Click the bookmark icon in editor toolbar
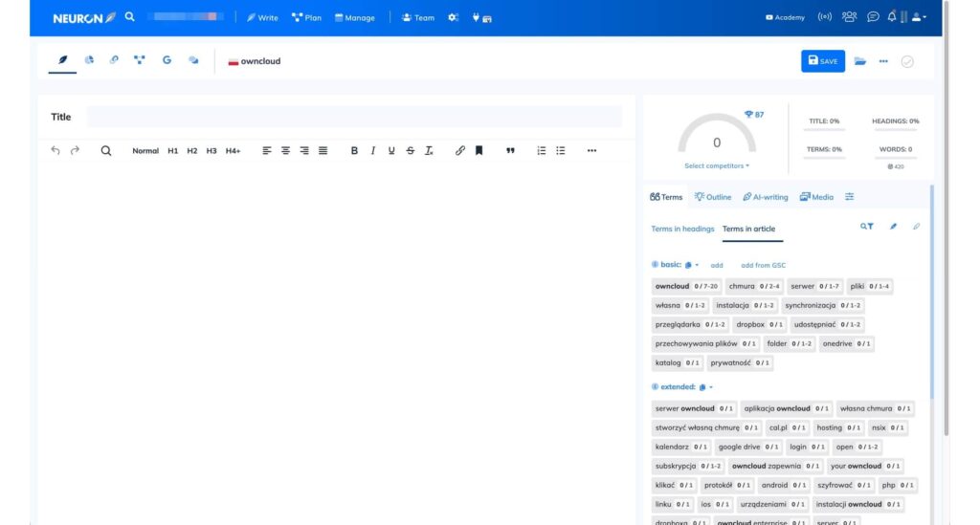The image size is (980, 525). point(479,150)
